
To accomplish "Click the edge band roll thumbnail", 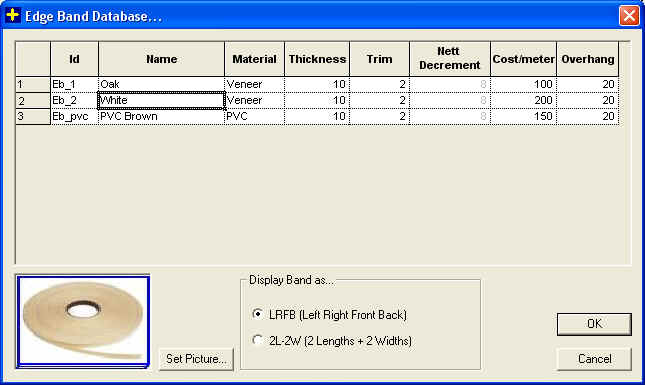I will point(83,321).
